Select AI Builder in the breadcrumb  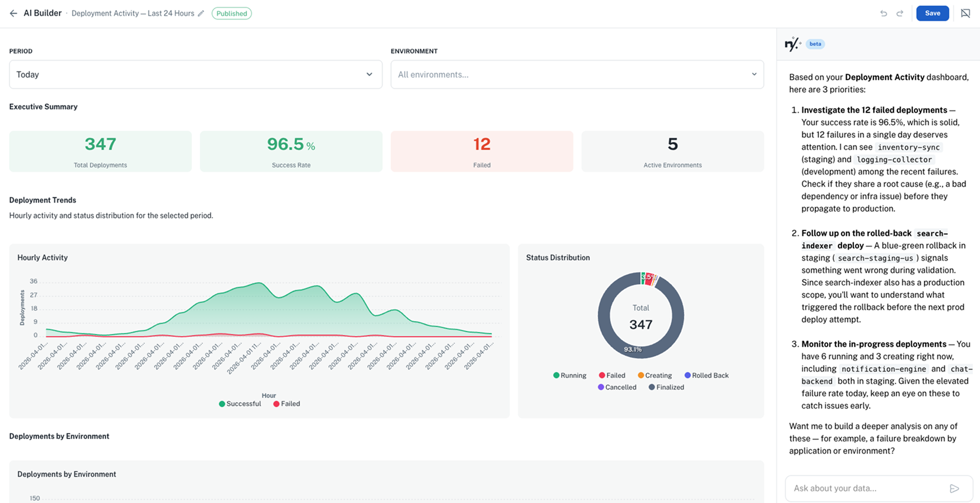[43, 13]
